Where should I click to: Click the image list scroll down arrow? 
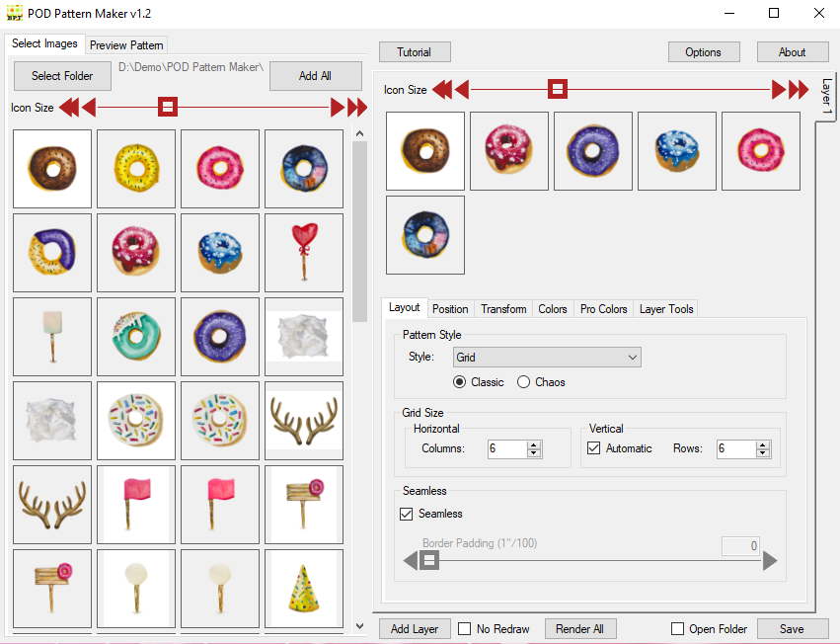tap(360, 626)
